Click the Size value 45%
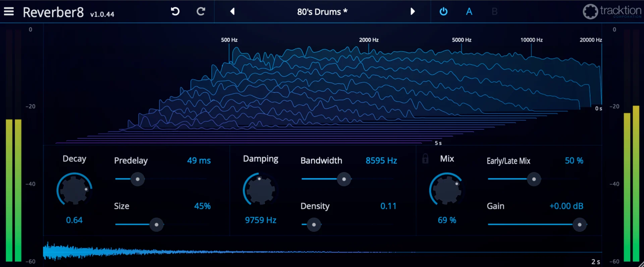 coord(203,206)
